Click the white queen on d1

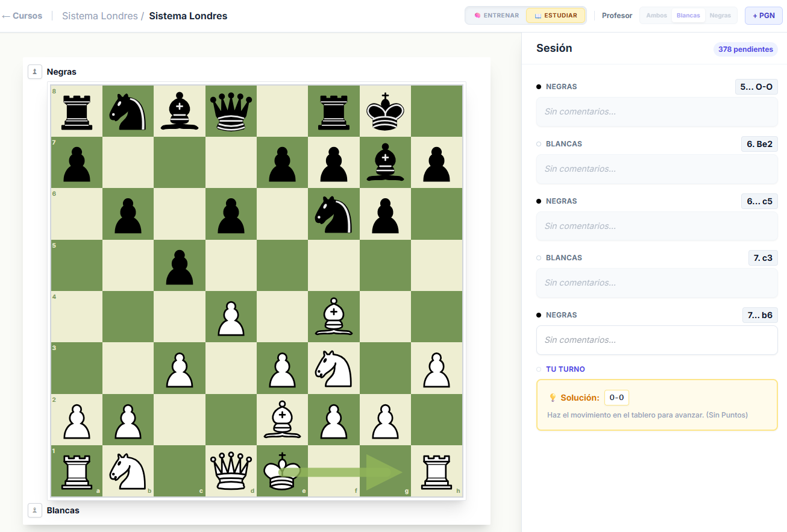pyautogui.click(x=231, y=471)
